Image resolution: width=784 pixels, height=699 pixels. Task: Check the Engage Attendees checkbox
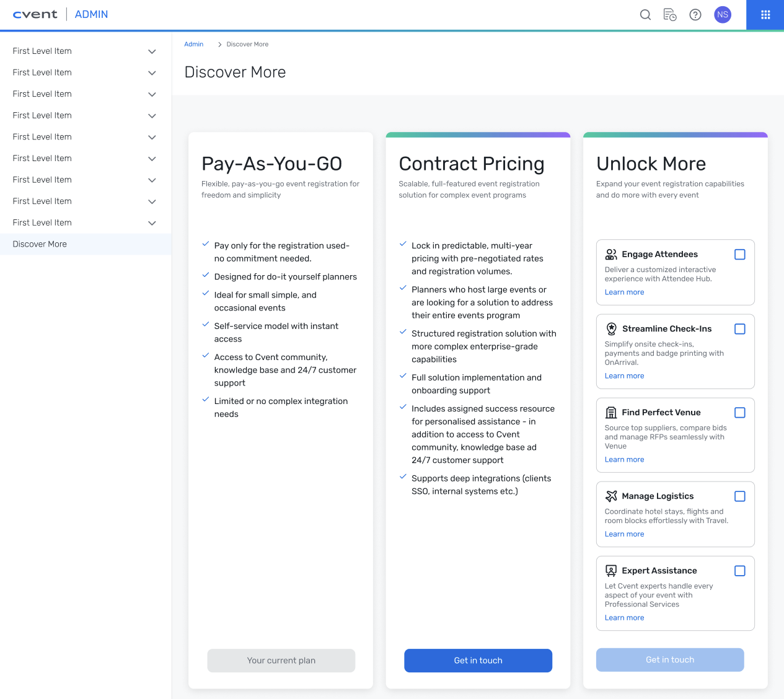pos(740,255)
